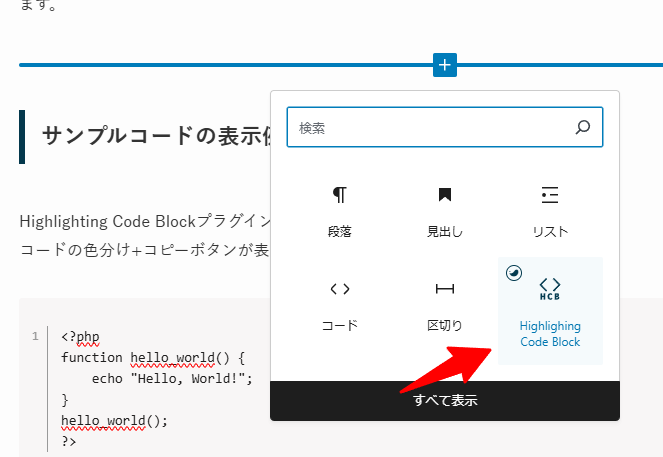Click the echo "Hello, World!"; line
The image size is (663, 457).
(172, 378)
